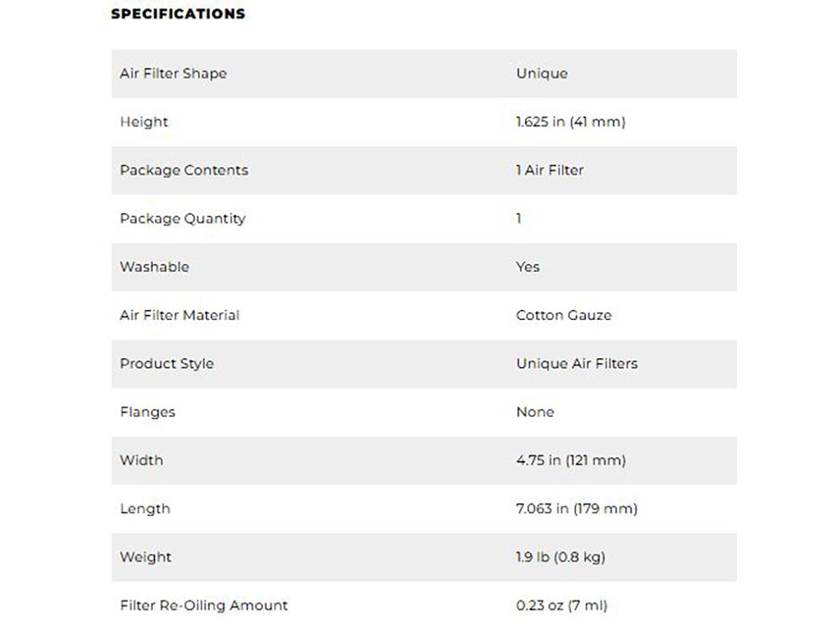The width and height of the screenshot is (840, 630).
Task: Click the Weight row label
Action: [145, 557]
